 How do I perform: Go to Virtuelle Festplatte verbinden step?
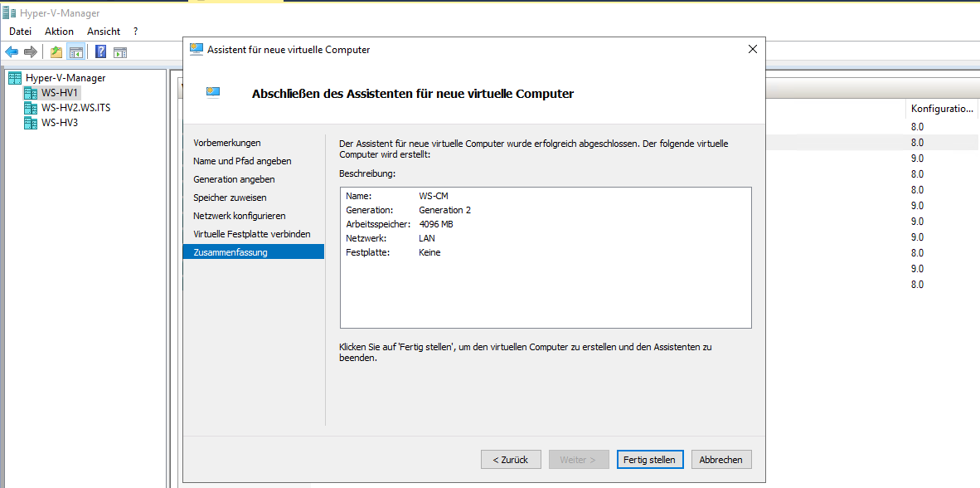[252, 234]
